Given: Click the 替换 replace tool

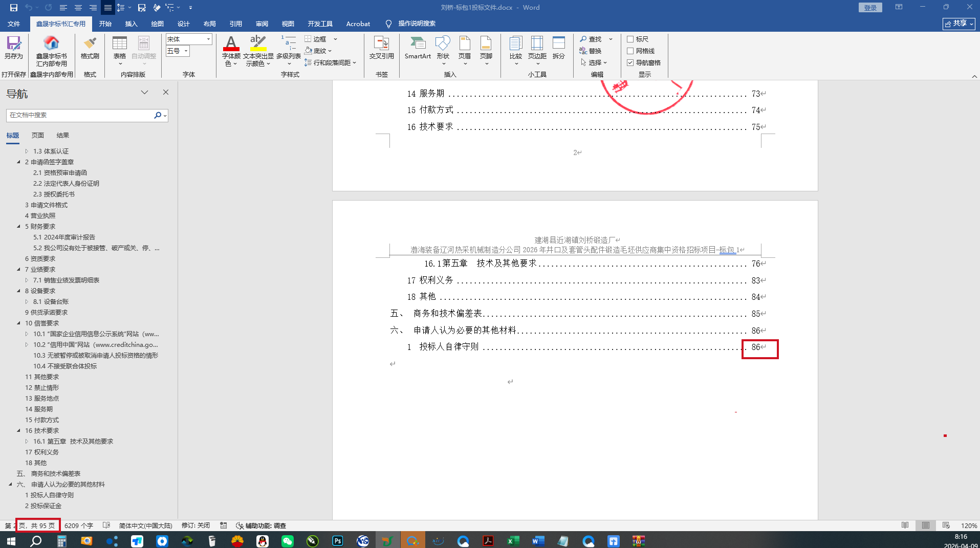Looking at the screenshot, I should 591,51.
